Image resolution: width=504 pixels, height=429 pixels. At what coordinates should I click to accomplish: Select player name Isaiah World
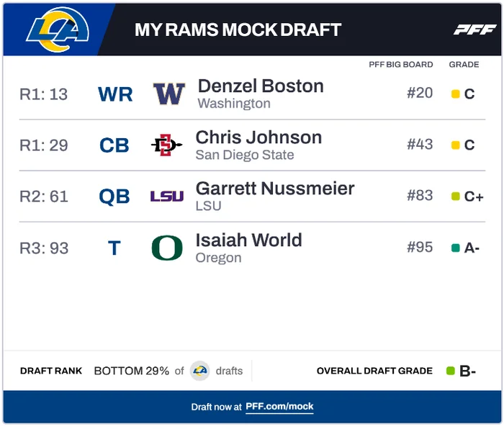tap(248, 240)
